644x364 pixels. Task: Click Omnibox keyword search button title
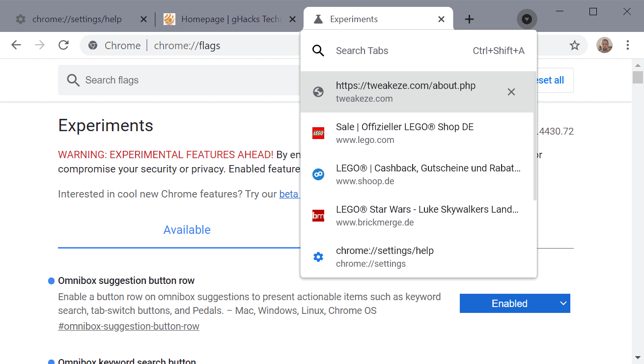pyautogui.click(x=127, y=361)
